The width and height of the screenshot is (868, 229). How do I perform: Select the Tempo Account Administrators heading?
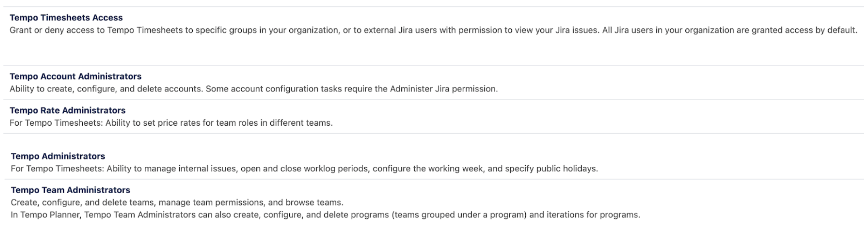(75, 76)
